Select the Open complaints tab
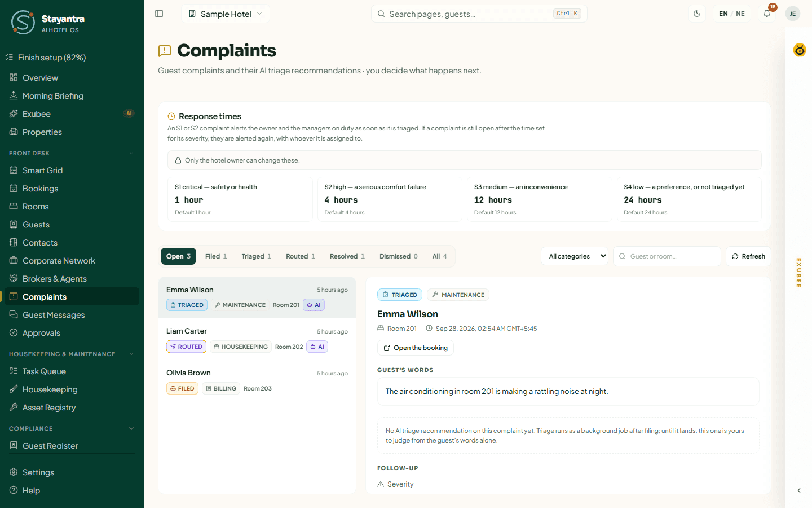The image size is (812, 508). point(179,256)
